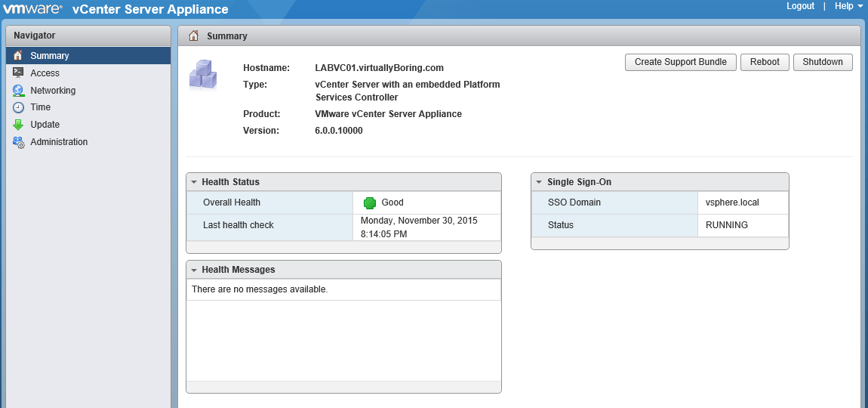This screenshot has width=868, height=408.
Task: Click the Type: field label
Action: point(255,85)
